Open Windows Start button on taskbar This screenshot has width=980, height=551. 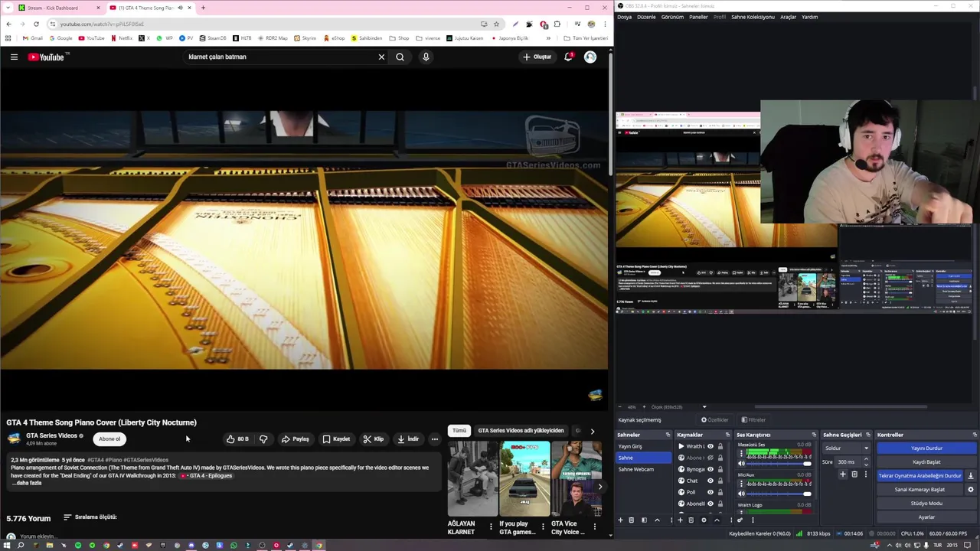click(x=7, y=546)
